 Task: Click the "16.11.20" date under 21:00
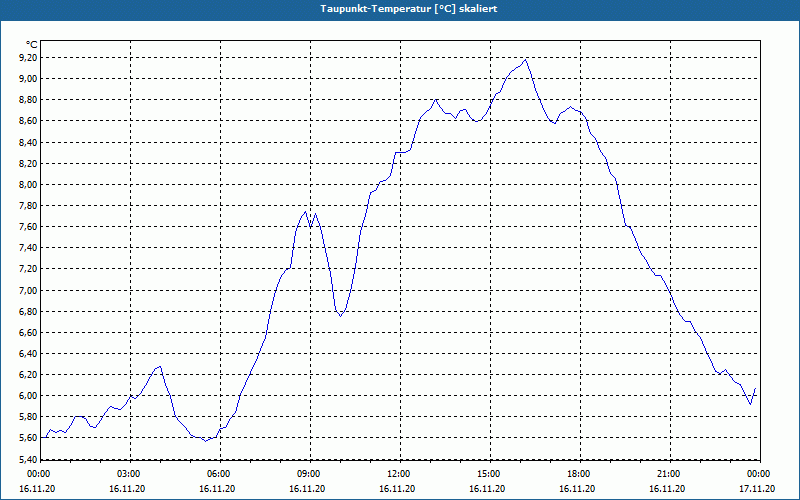point(668,489)
